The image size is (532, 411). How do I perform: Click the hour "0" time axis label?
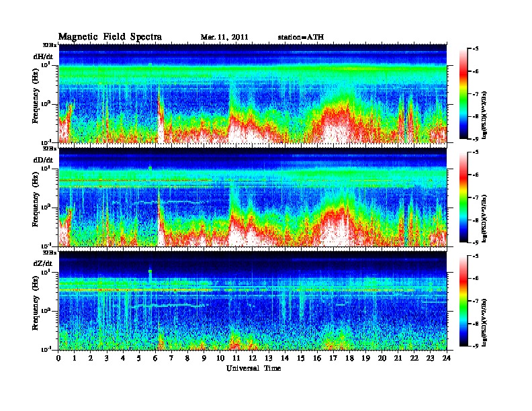58,358
